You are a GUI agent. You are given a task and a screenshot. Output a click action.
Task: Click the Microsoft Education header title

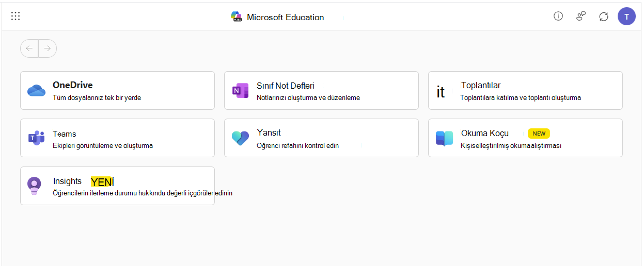tap(285, 17)
